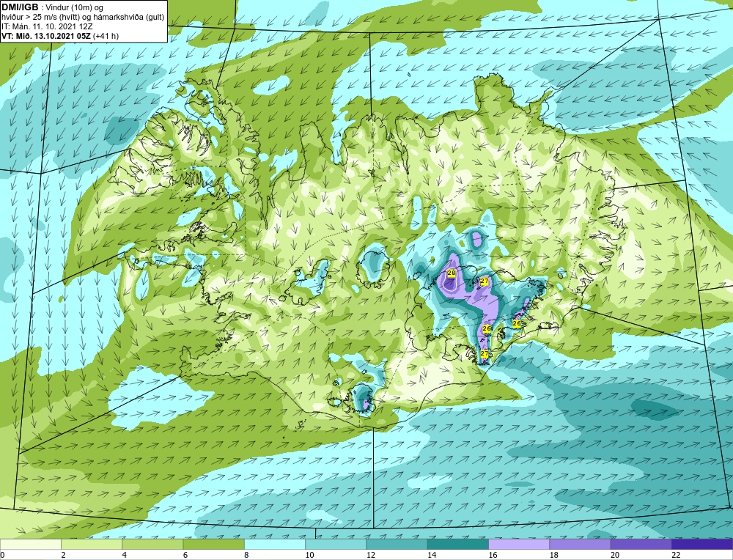733x560 pixels.
Task: Click the legend scale number 6
Action: [x=185, y=555]
